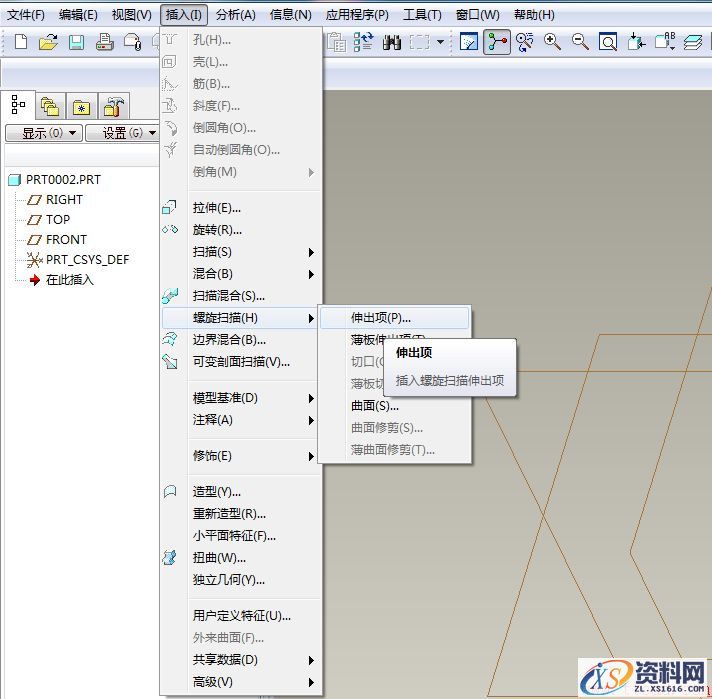Image resolution: width=712 pixels, height=699 pixels.
Task: Click the Orient mode icon
Action: 524,42
